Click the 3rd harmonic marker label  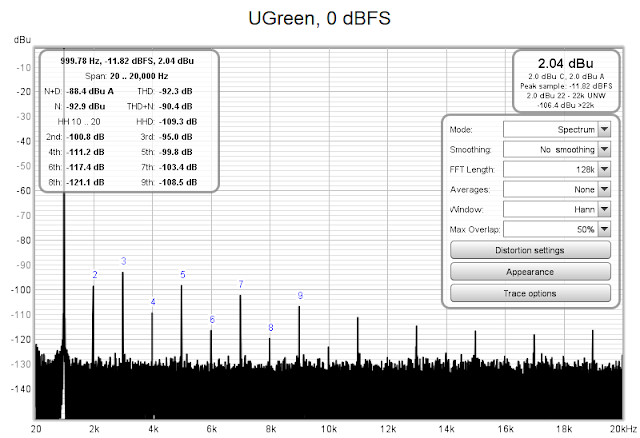click(124, 261)
